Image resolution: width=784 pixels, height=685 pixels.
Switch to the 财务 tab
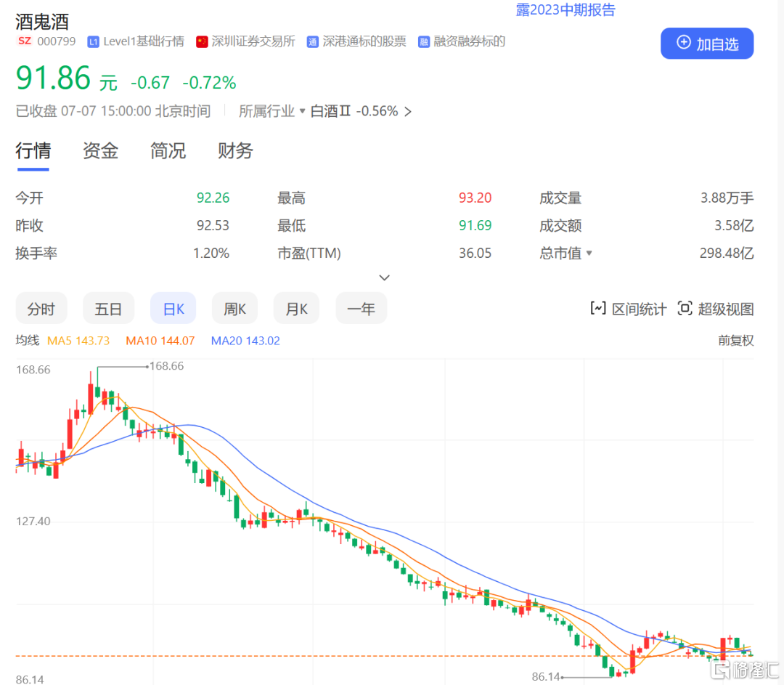pyautogui.click(x=235, y=150)
